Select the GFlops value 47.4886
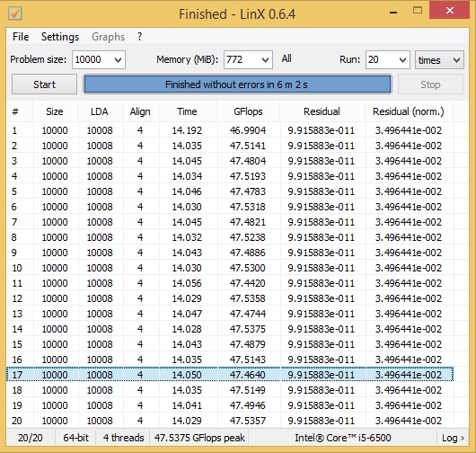476x453 pixels. coord(248,253)
